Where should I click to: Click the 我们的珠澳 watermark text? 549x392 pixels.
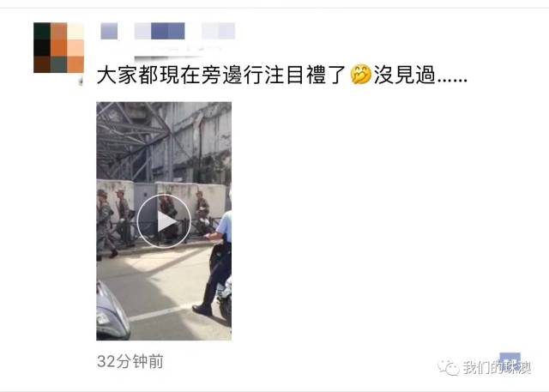pos(498,368)
